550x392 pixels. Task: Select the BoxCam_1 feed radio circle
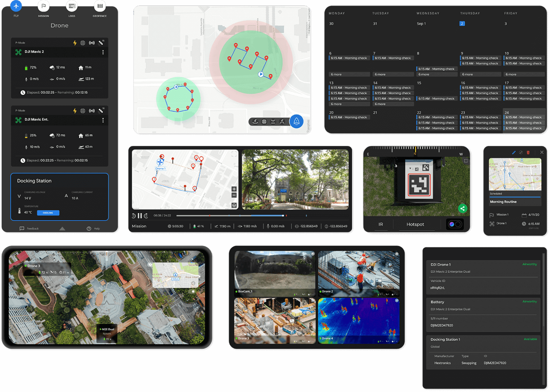[313, 254]
